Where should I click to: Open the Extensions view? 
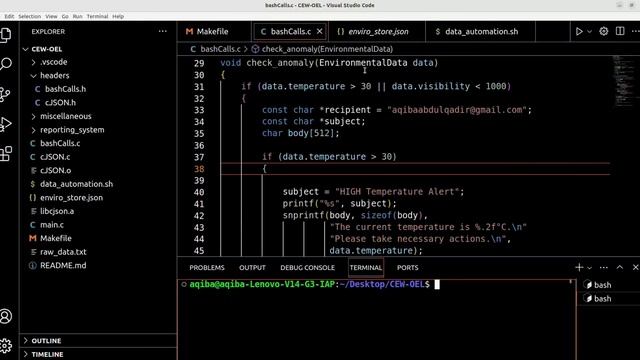[x=6, y=153]
